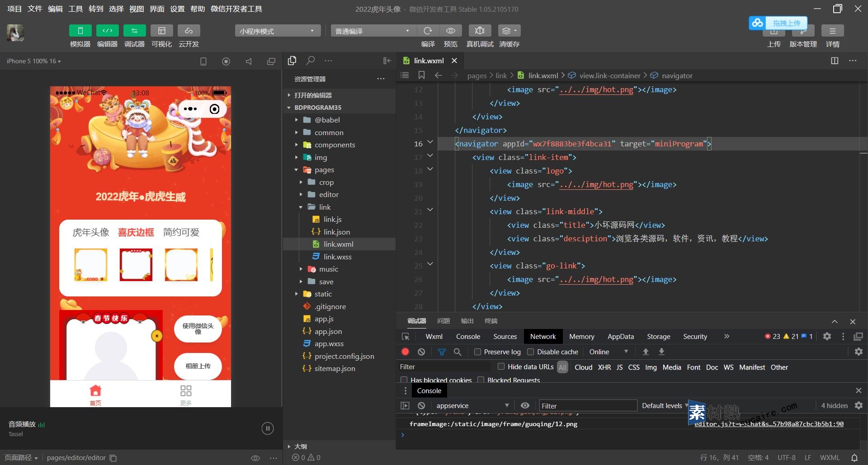Select the first avatar frame thumbnail
This screenshot has height=465, width=868.
tap(91, 264)
